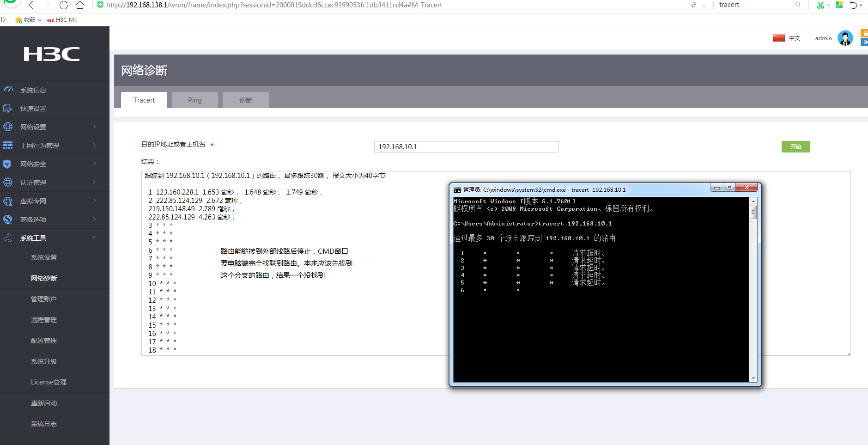
Task: Click the admin username link
Action: [x=823, y=38]
